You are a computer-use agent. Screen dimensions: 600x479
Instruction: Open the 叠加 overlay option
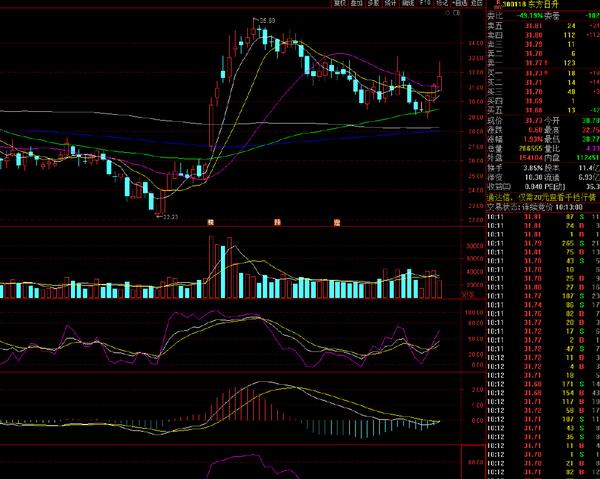[x=357, y=3]
